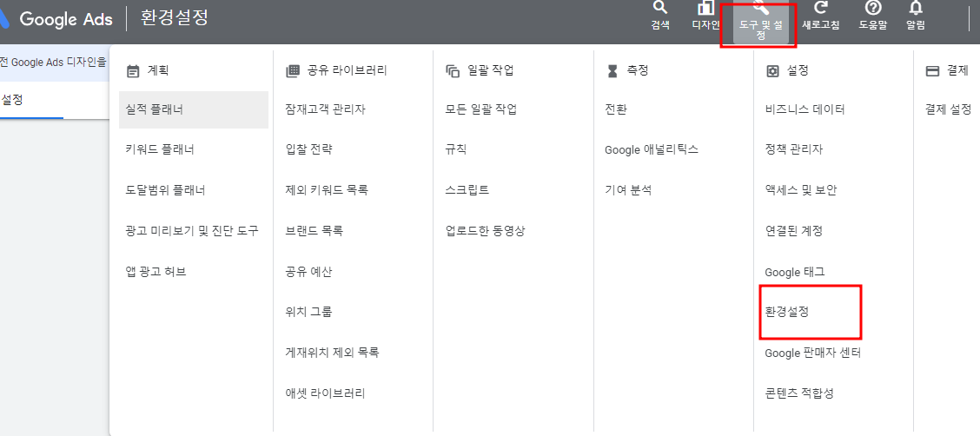Screen dimensions: 980x436
Task: Open 결제 설정
Action: tap(948, 110)
